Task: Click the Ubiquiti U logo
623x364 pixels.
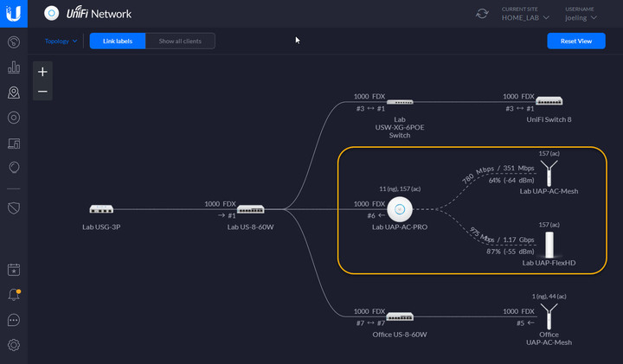Action: [x=14, y=14]
